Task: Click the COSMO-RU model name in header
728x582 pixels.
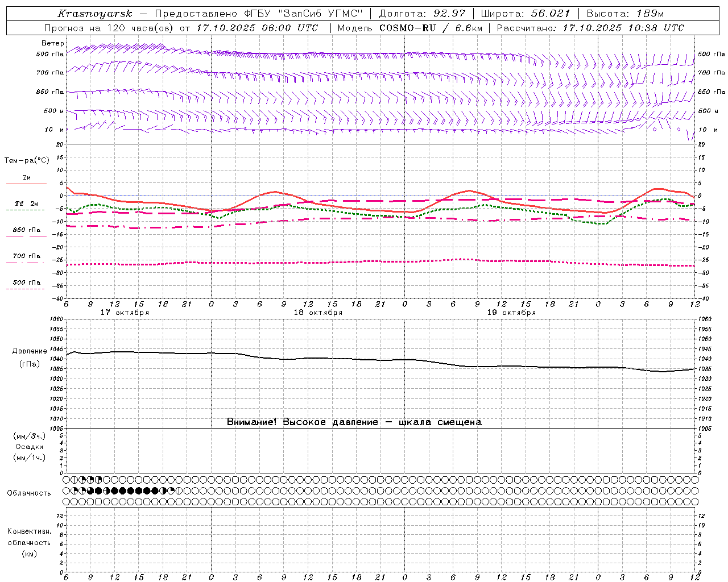Action: pos(407,28)
